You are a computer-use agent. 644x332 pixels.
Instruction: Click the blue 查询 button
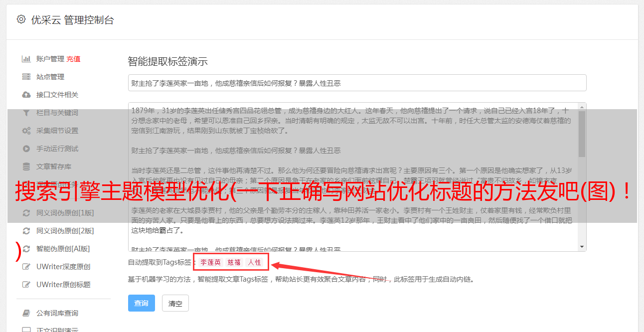point(142,303)
